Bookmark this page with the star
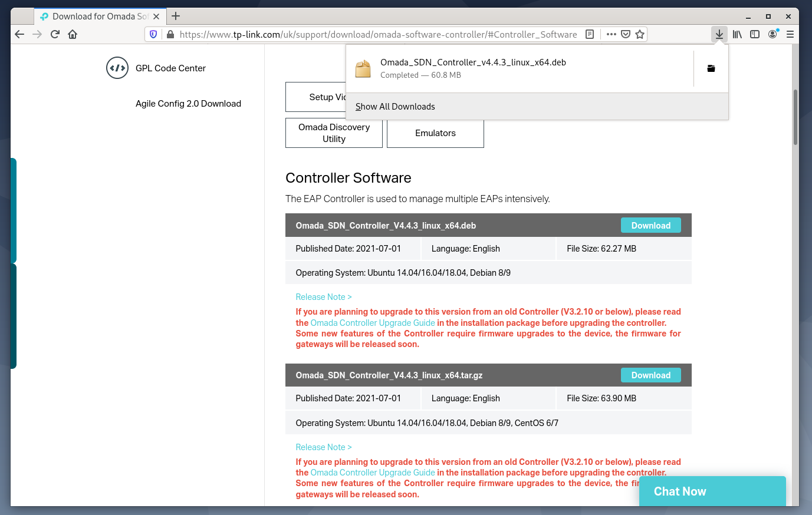Screen dimensions: 812x515 [x=640, y=34]
